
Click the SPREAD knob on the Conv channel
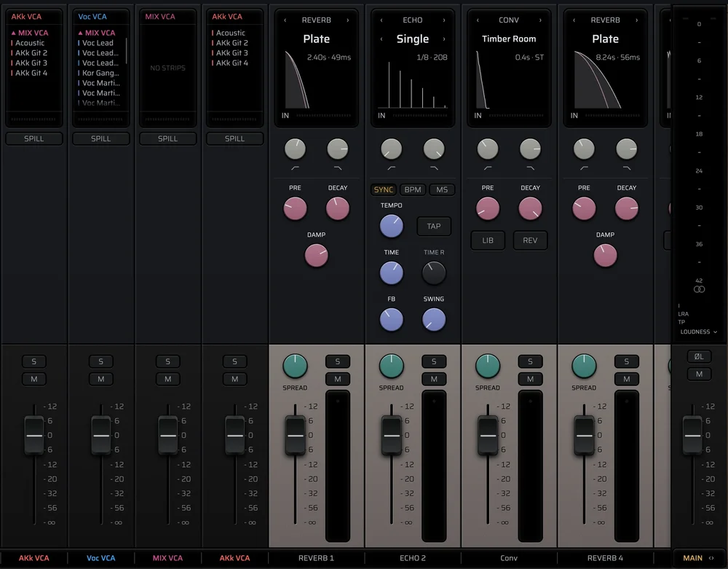point(488,366)
